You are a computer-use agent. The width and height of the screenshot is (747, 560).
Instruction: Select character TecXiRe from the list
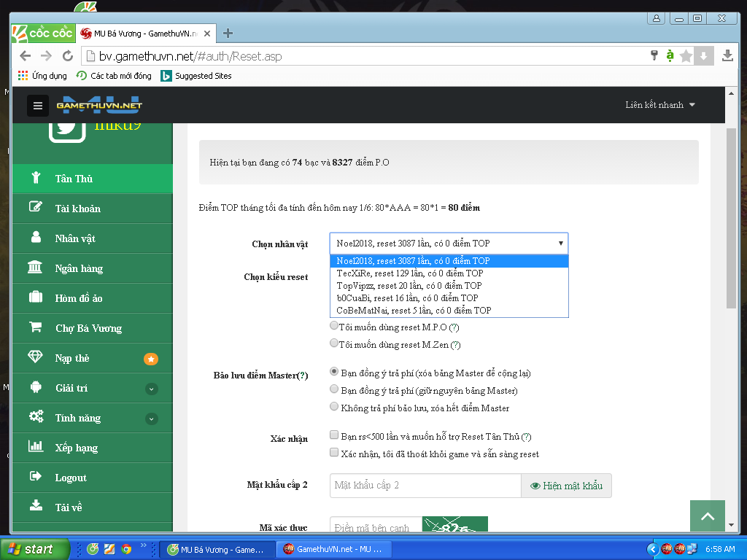pyautogui.click(x=449, y=273)
